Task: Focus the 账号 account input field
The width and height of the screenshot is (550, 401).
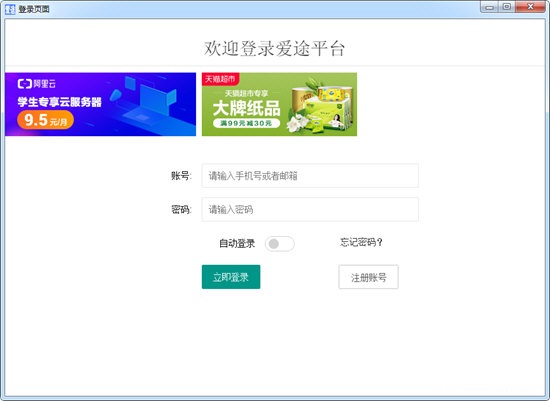Action: pos(310,175)
